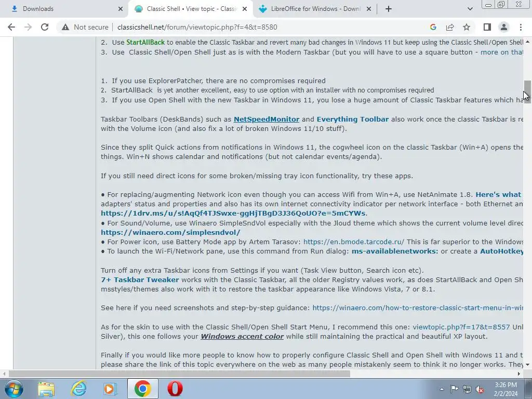Open Windows Media Player taskbar icon

click(x=110, y=389)
